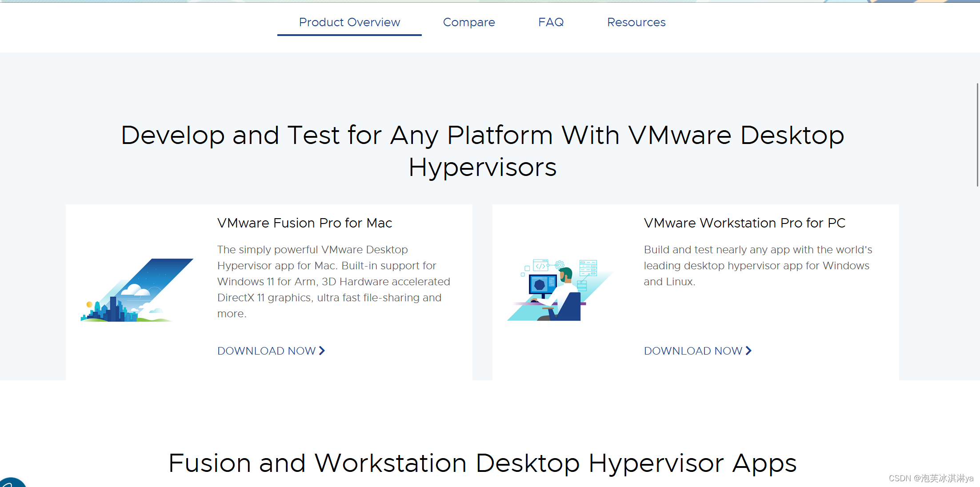Click the arrow beside Workstation's DOWNLOAD NOW
Image resolution: width=980 pixels, height=487 pixels.
click(x=749, y=351)
